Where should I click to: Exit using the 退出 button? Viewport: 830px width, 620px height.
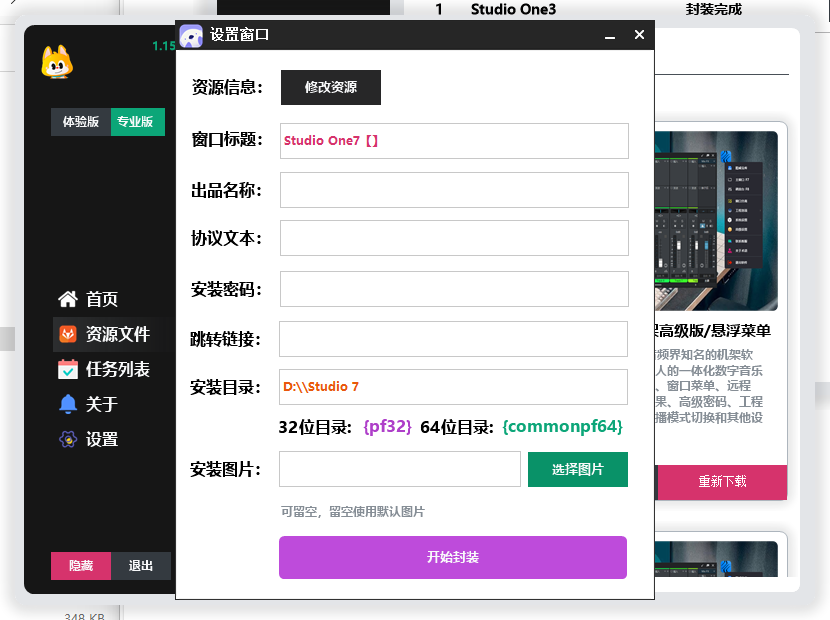[x=140, y=565]
